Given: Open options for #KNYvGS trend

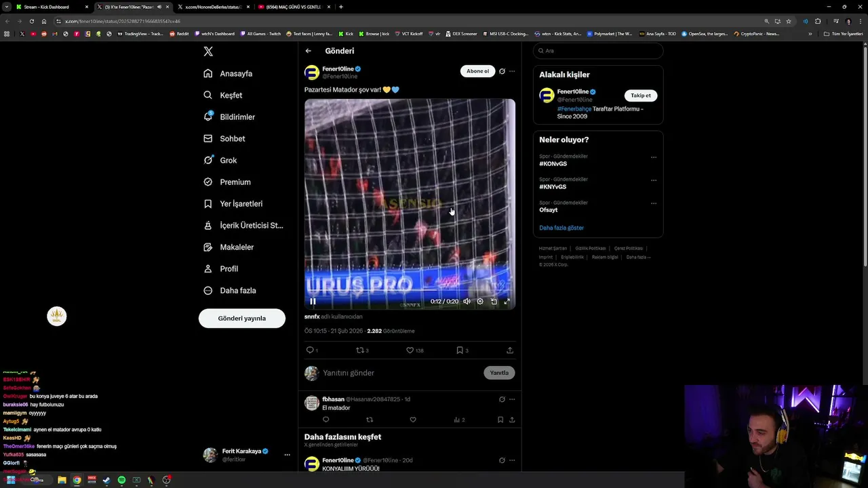Looking at the screenshot, I should pyautogui.click(x=654, y=180).
